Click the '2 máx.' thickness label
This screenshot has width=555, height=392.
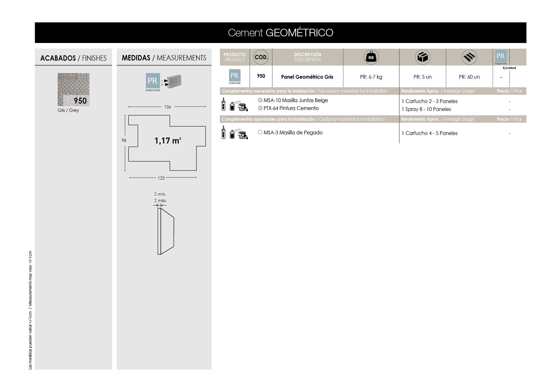click(x=161, y=200)
